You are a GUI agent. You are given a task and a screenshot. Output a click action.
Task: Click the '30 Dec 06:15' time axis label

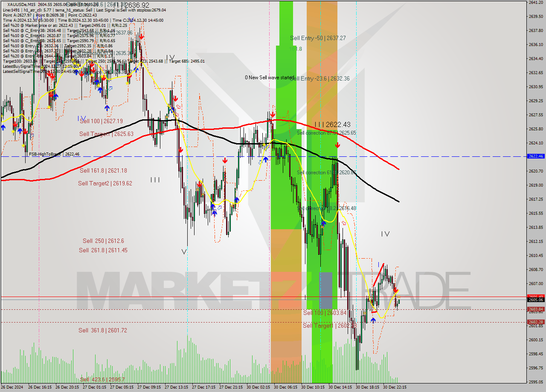(286, 388)
